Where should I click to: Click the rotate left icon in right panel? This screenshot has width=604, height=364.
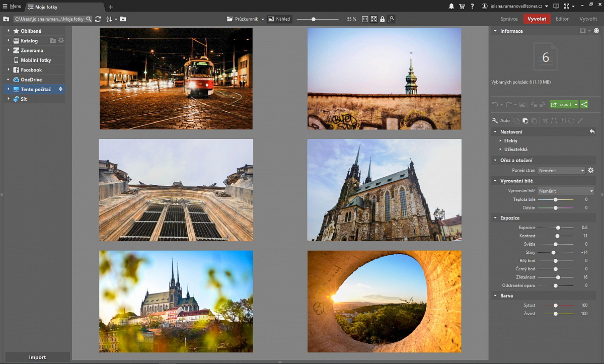coord(535,104)
